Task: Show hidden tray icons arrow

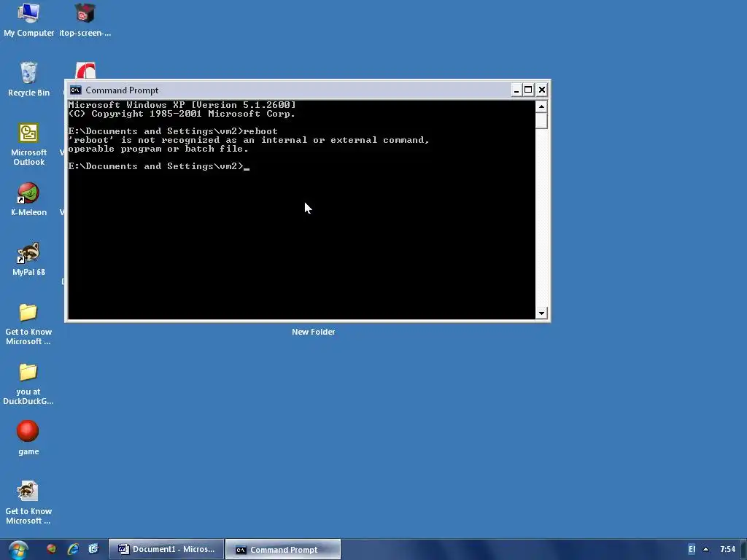Action: click(706, 550)
